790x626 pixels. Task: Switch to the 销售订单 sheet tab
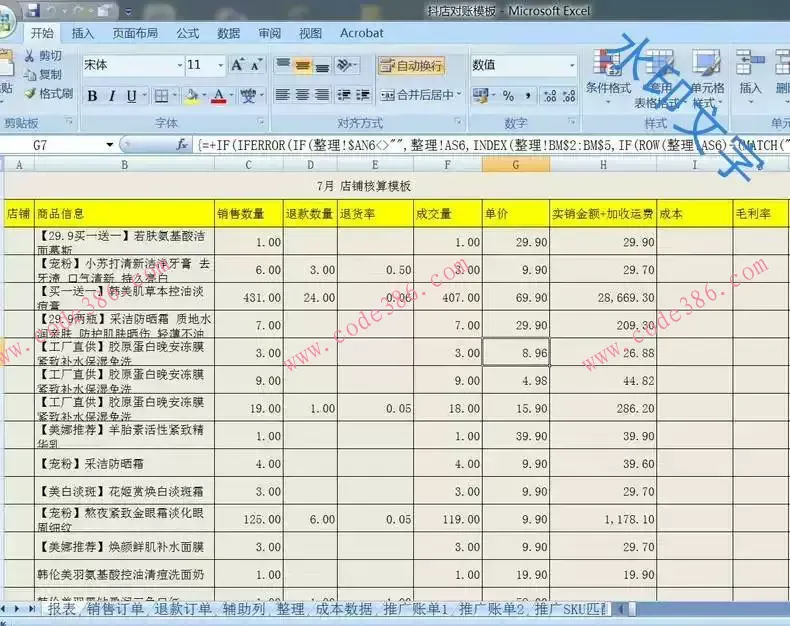[x=115, y=609]
